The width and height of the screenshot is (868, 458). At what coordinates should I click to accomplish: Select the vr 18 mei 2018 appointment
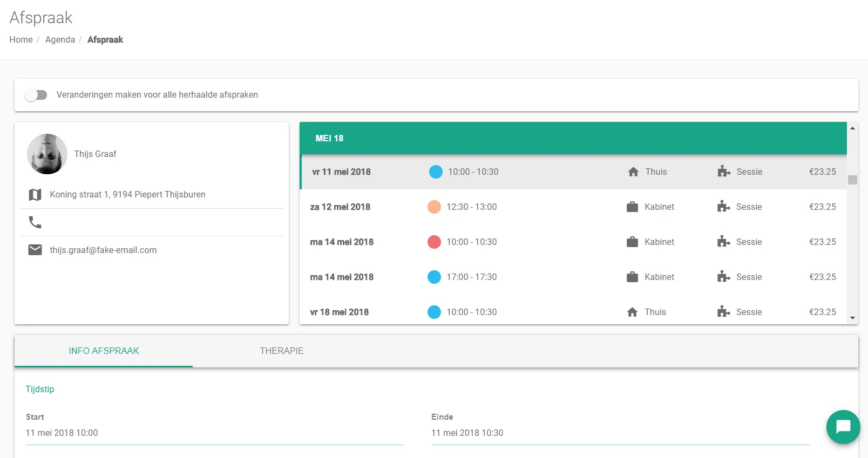point(573,312)
